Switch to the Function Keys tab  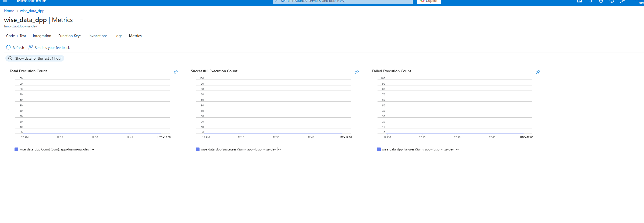pyautogui.click(x=70, y=36)
